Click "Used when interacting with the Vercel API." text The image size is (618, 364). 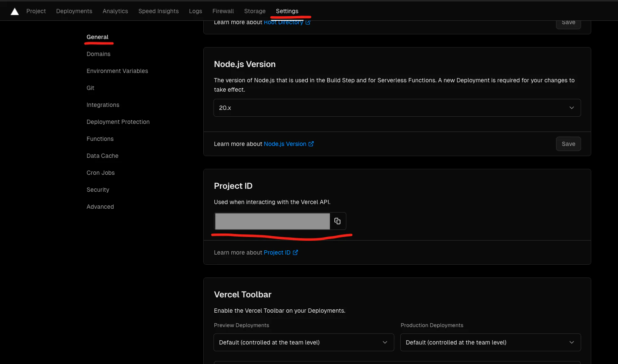tap(272, 202)
